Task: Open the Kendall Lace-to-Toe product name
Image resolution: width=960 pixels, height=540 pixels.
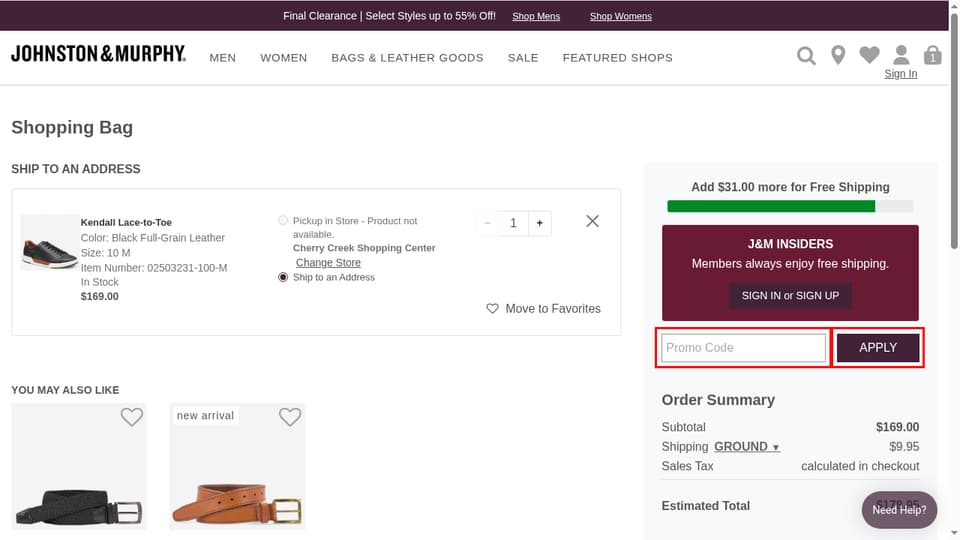Action: point(126,222)
